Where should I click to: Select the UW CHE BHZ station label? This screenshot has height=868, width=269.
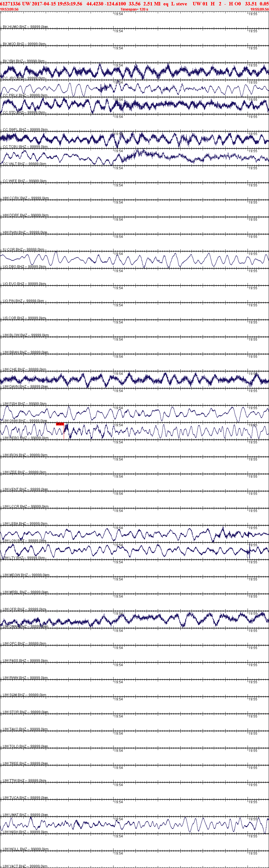tap(25, 370)
